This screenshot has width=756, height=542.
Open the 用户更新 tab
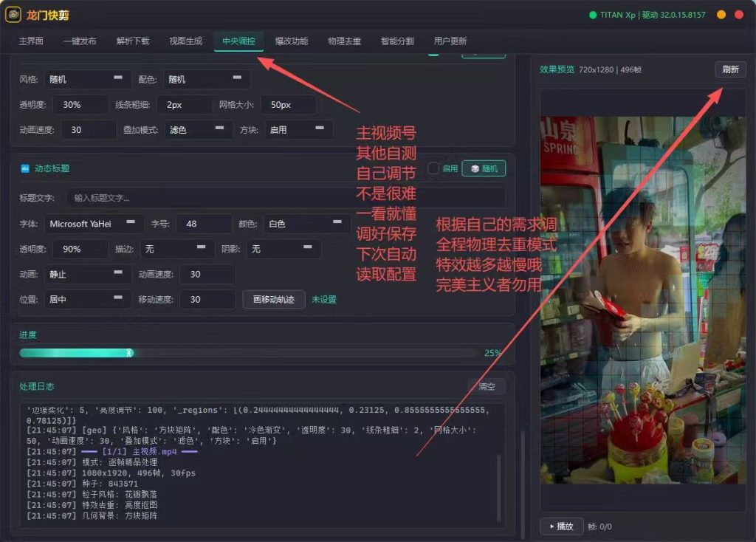[450, 41]
